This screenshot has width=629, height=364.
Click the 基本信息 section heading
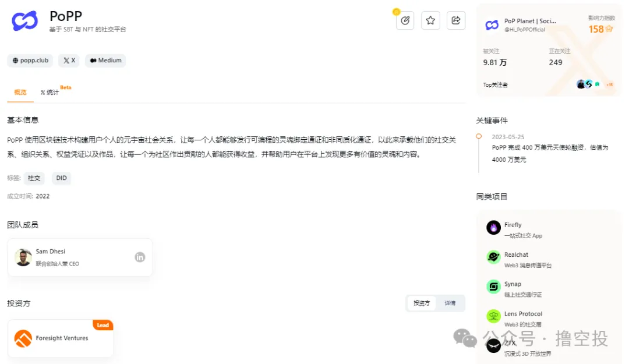coord(23,120)
